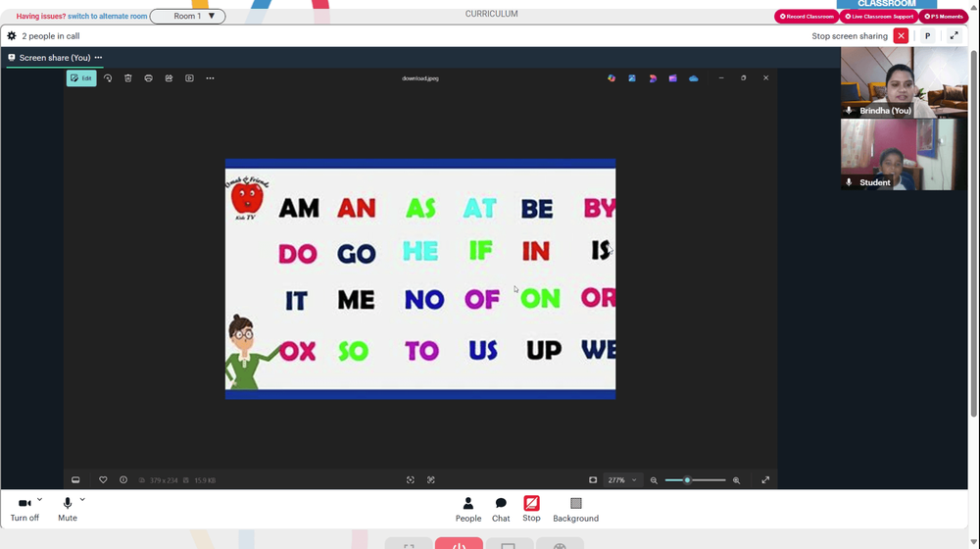
Task: Open the Clipchamp icon in Photos title bar
Action: 653,78
